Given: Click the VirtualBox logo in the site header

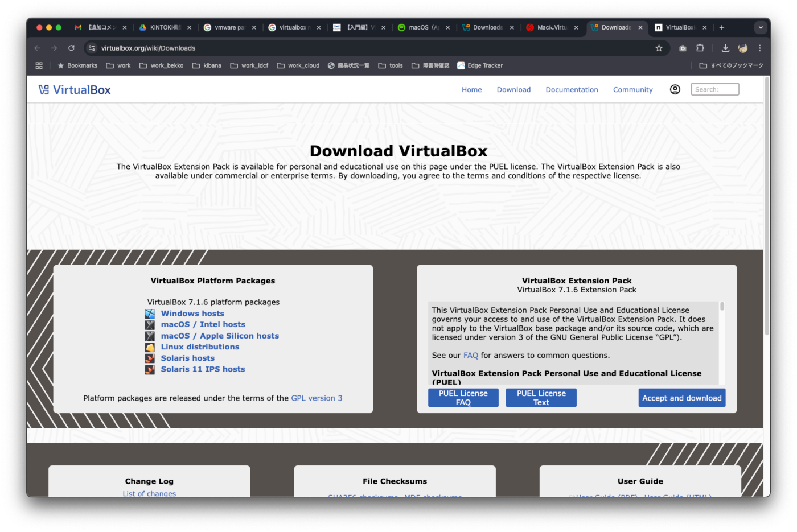Looking at the screenshot, I should pos(75,90).
